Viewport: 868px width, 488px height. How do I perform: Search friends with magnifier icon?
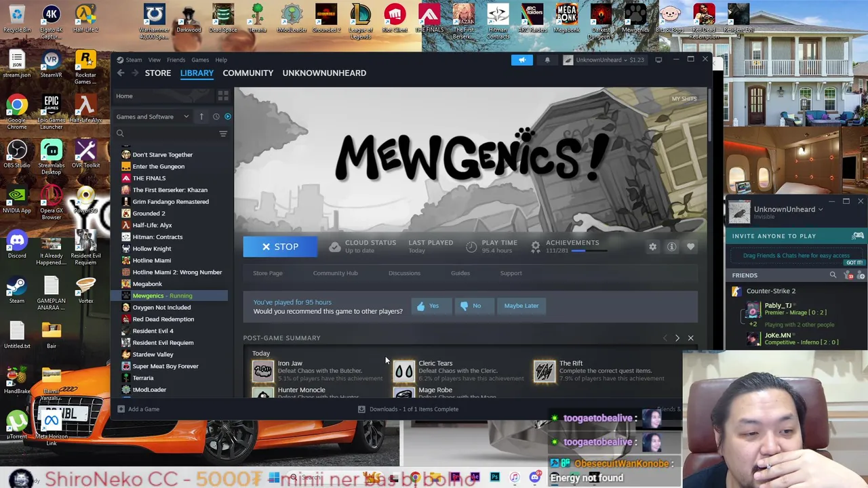(833, 275)
